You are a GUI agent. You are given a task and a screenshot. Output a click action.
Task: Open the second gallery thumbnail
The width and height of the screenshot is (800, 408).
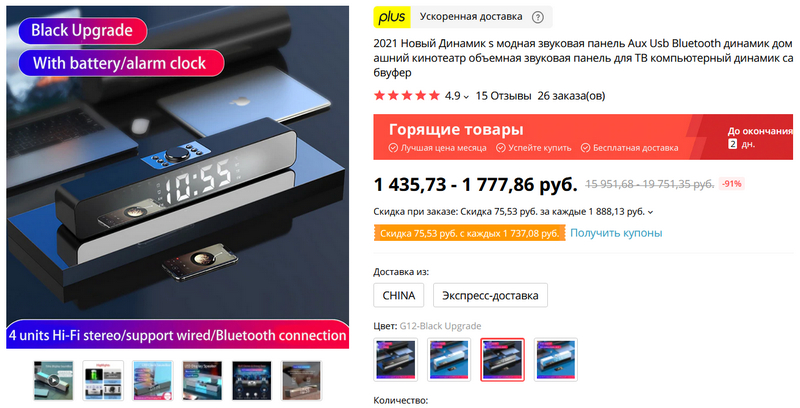(103, 380)
